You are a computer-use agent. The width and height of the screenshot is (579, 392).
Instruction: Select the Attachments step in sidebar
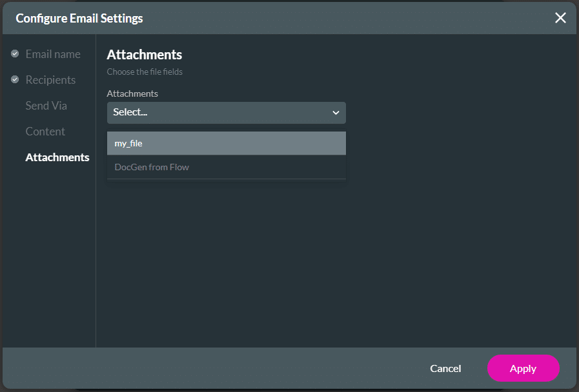pos(57,157)
